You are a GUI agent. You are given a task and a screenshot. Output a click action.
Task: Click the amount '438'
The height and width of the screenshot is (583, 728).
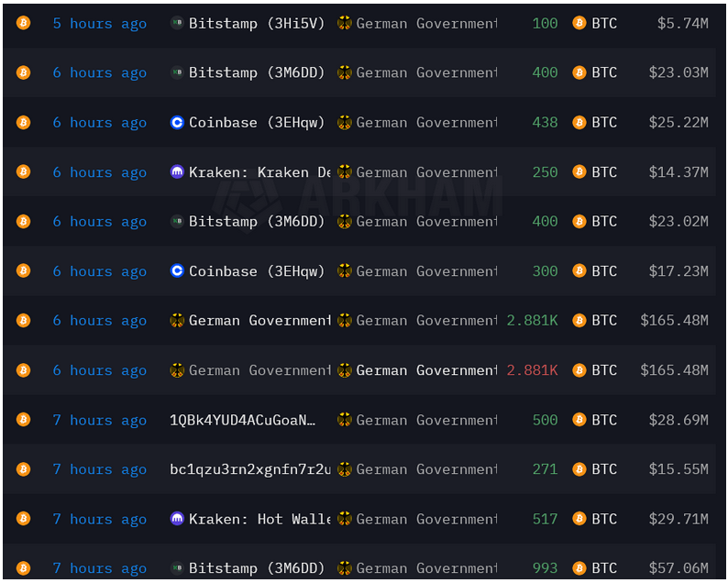pyautogui.click(x=545, y=123)
